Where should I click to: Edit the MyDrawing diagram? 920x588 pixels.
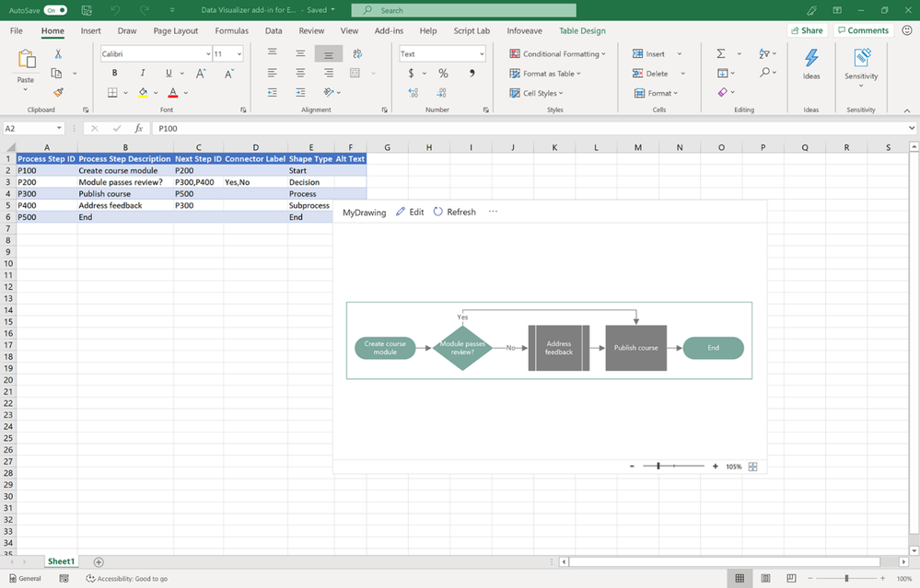tap(410, 212)
